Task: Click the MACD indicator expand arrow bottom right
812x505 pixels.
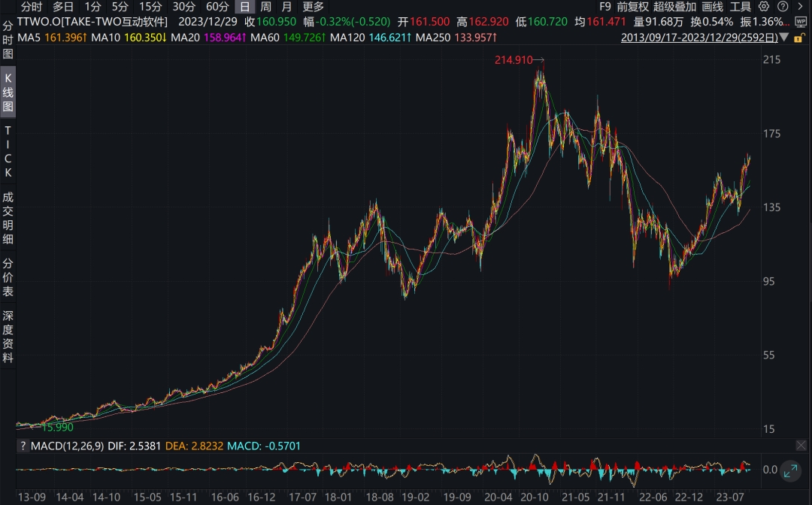Action: pyautogui.click(x=789, y=473)
